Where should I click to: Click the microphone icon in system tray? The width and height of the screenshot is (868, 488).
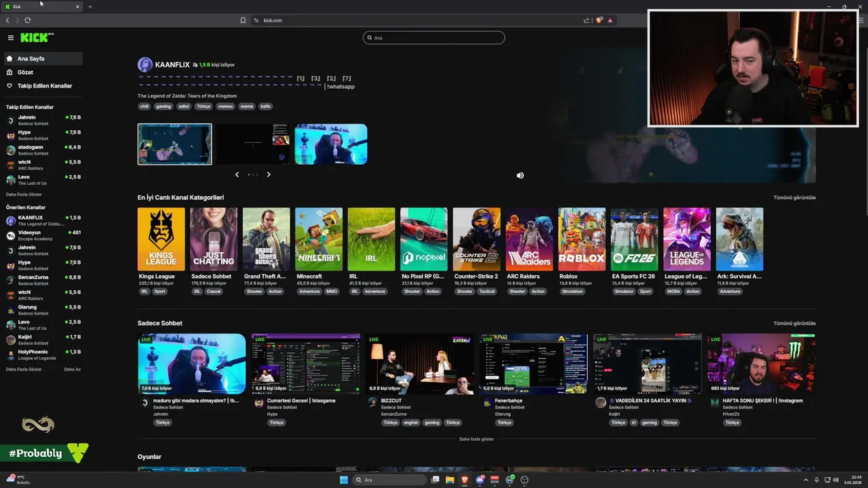coord(816,480)
